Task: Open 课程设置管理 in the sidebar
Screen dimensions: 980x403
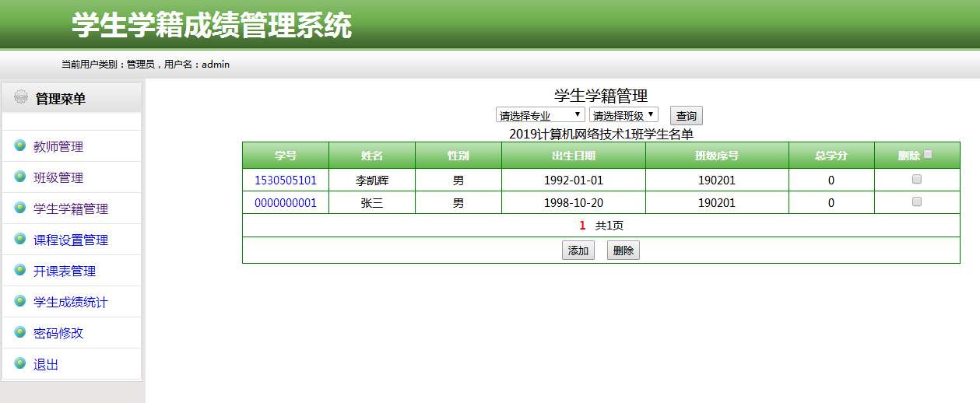Action: click(x=71, y=240)
